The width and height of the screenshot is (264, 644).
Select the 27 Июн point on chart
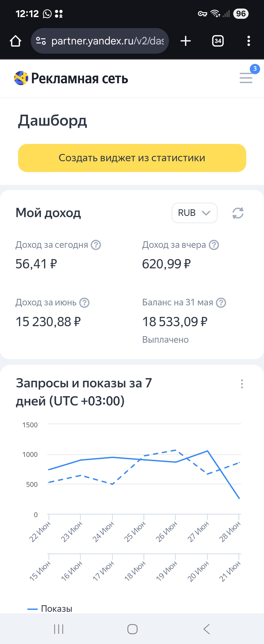[208, 451]
